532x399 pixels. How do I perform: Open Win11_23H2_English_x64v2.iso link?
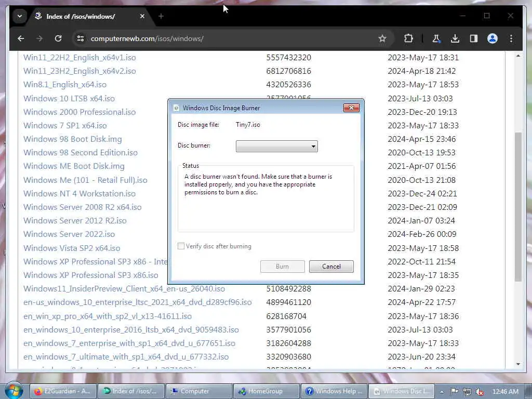pyautogui.click(x=79, y=71)
